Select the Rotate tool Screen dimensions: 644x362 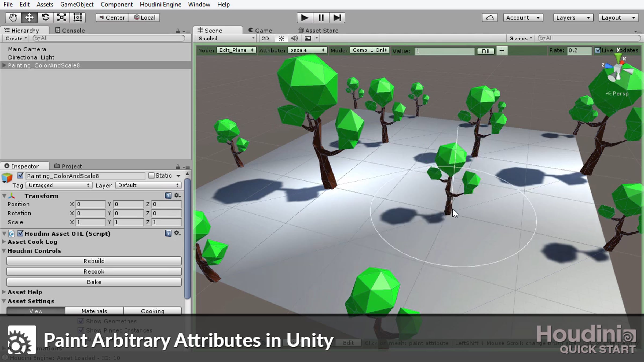(x=45, y=18)
